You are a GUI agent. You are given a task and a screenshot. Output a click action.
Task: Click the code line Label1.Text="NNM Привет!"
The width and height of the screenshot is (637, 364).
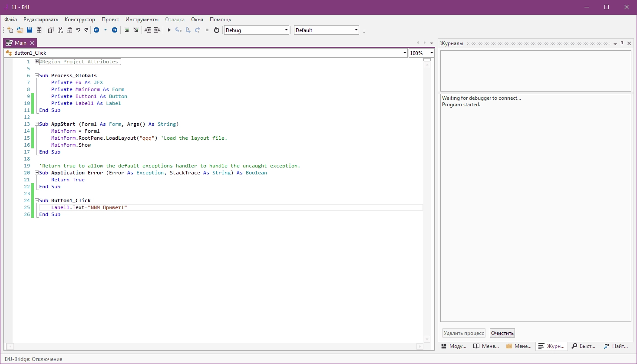coord(89,207)
